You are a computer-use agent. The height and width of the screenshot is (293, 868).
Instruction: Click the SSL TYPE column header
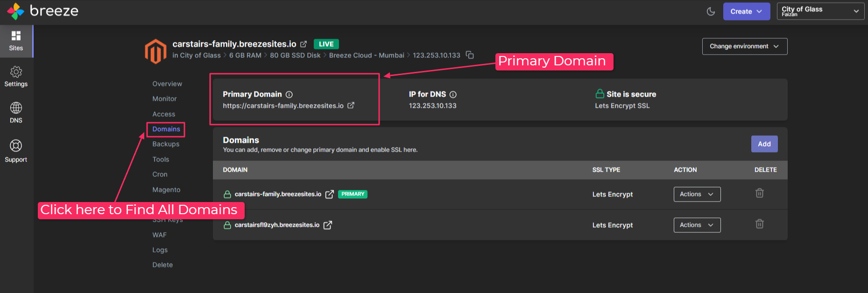pyautogui.click(x=606, y=170)
